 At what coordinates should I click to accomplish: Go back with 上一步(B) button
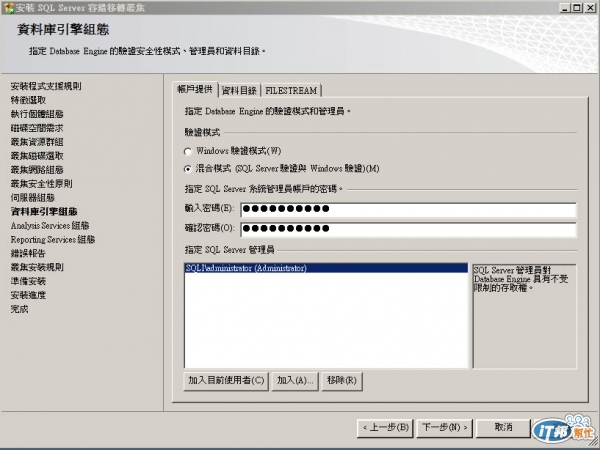click(385, 428)
